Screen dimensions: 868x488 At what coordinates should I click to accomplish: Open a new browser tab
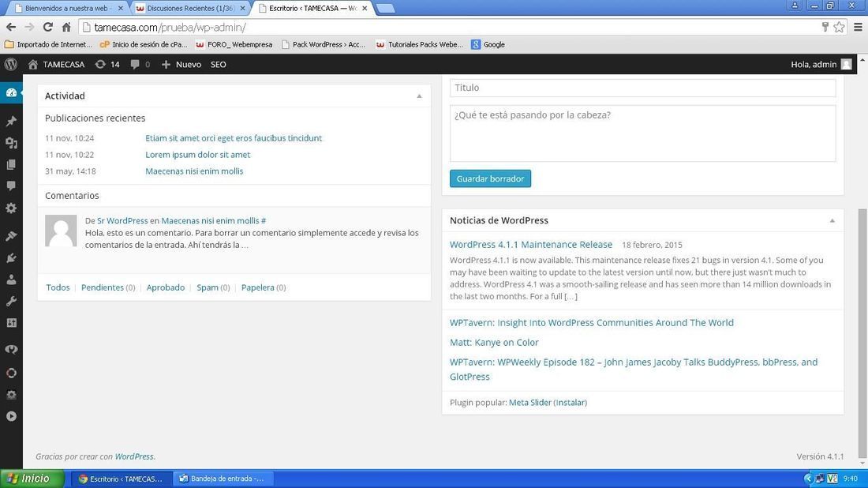click(385, 9)
